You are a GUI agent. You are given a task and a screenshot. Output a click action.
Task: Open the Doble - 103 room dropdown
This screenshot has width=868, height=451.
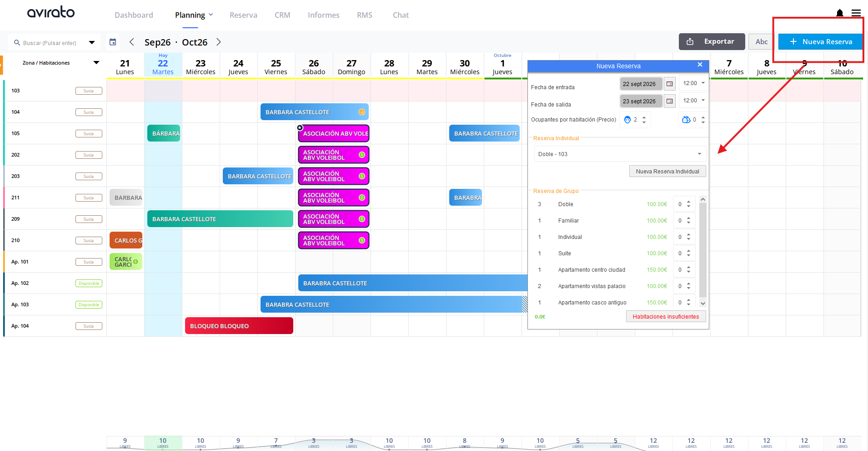pyautogui.click(x=620, y=154)
